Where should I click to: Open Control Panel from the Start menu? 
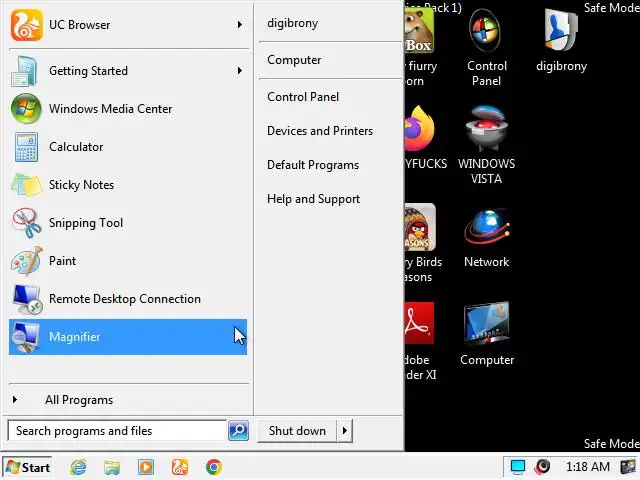(303, 97)
